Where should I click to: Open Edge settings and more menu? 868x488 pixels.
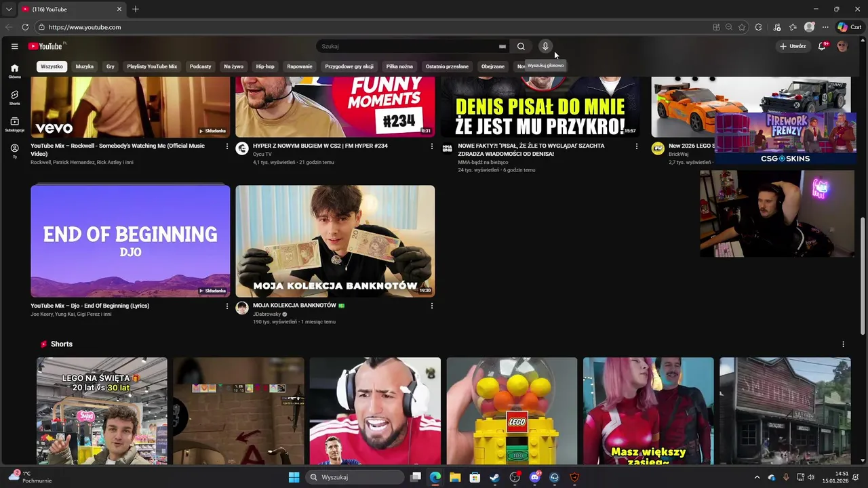pyautogui.click(x=825, y=27)
